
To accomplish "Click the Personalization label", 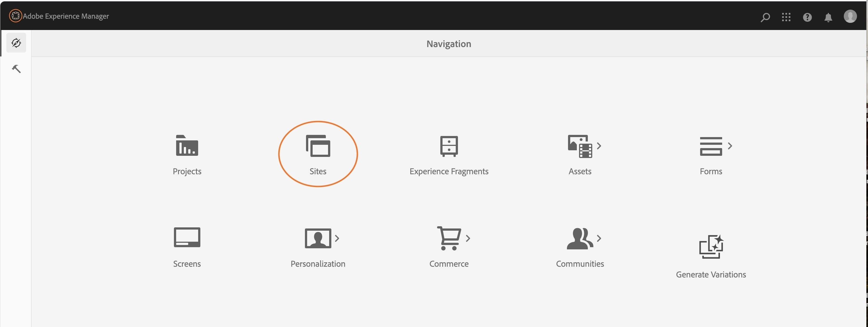I will (318, 264).
